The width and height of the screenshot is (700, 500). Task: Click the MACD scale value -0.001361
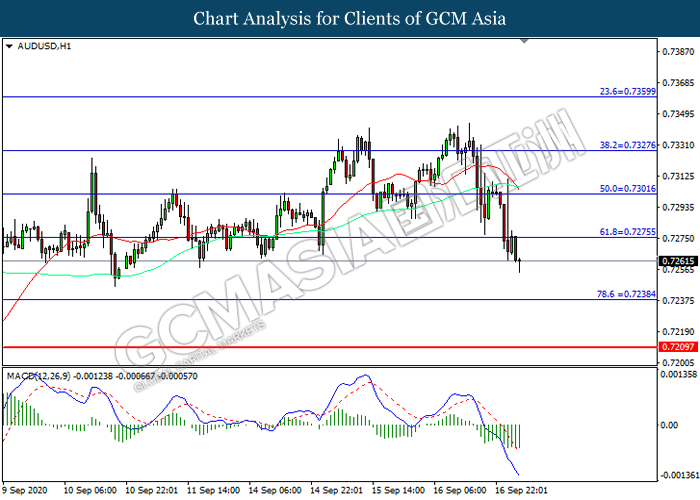click(679, 475)
